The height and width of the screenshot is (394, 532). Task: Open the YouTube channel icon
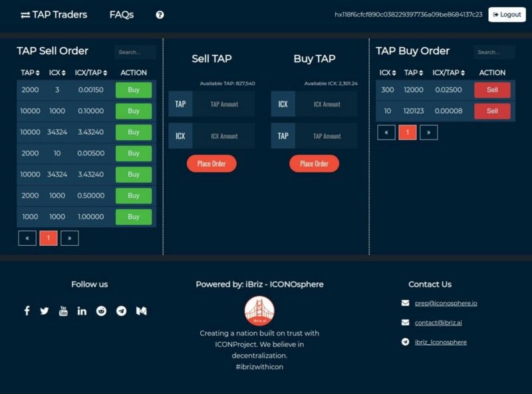pos(63,310)
